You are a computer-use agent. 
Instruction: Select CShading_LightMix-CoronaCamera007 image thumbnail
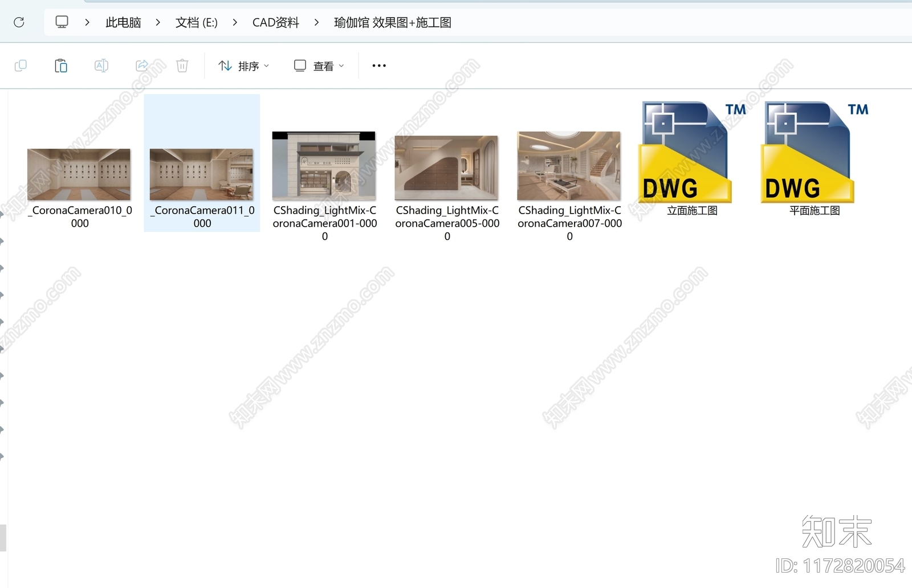pyautogui.click(x=569, y=166)
